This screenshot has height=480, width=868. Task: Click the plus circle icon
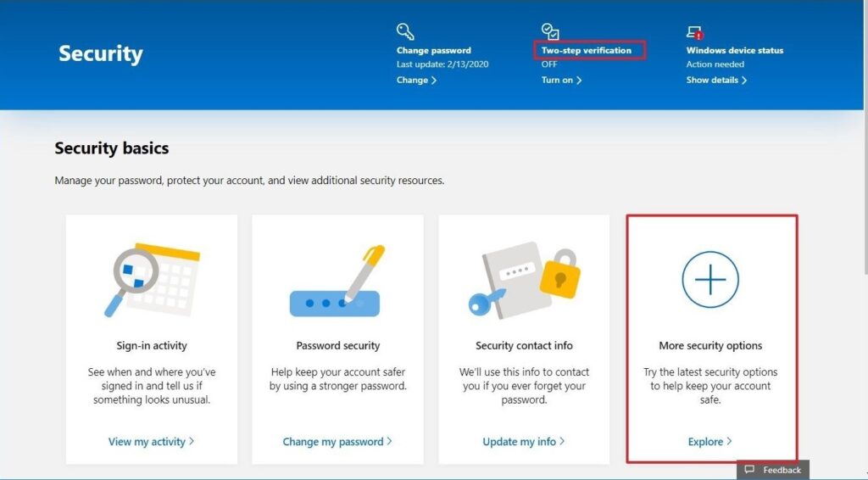tap(710, 279)
